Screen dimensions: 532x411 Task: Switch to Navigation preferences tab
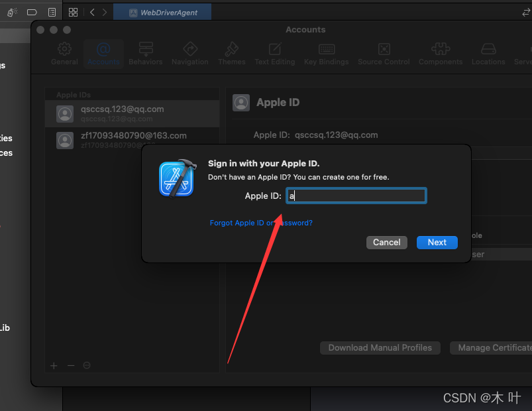[190, 54]
